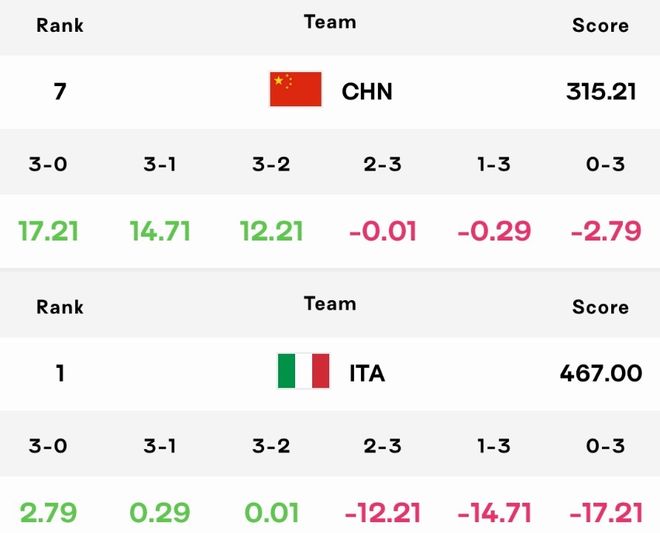Click the China flag icon

pos(295,89)
